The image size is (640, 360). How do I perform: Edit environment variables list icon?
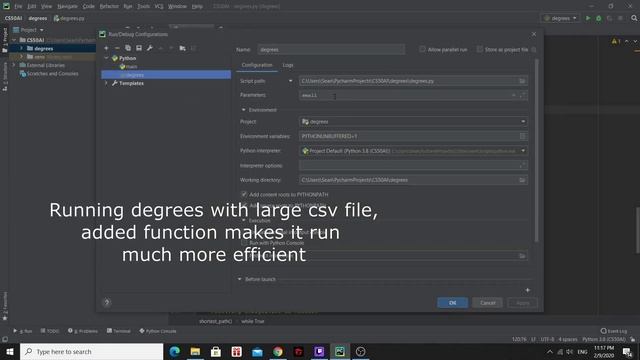pos(522,136)
